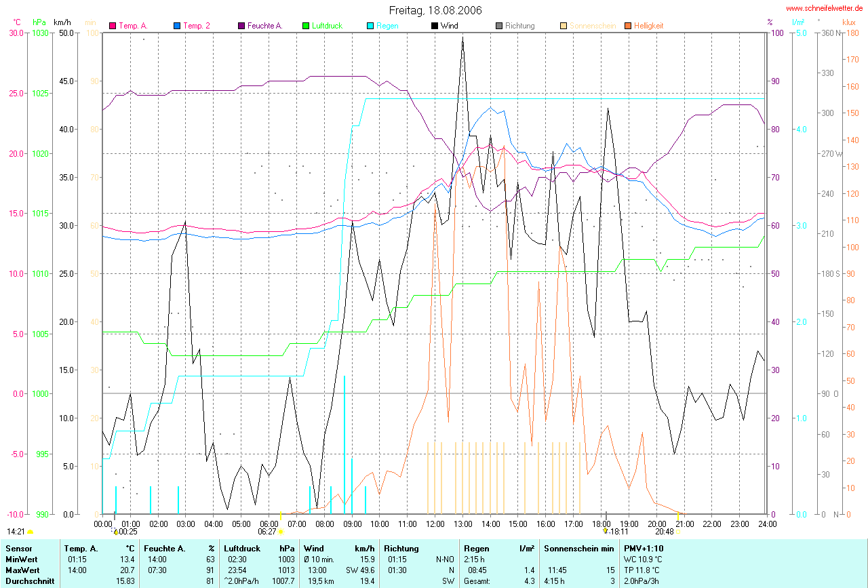The width and height of the screenshot is (868, 588).
Task: Click the sunrise sun icon at 06:27
Action: tap(281, 532)
